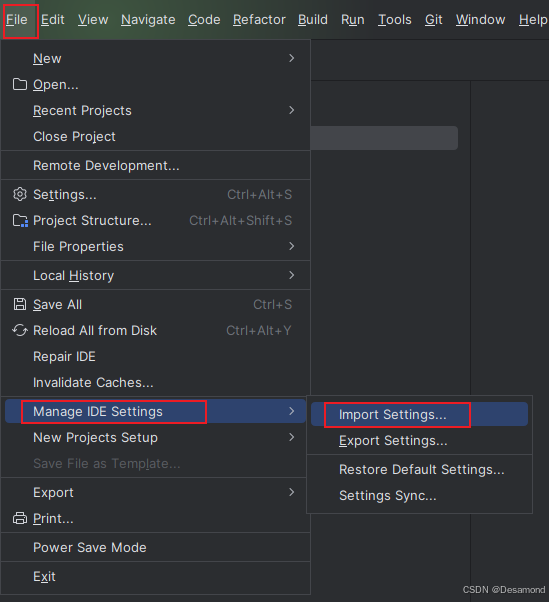Select Manage IDE Settings entry

coord(155,411)
